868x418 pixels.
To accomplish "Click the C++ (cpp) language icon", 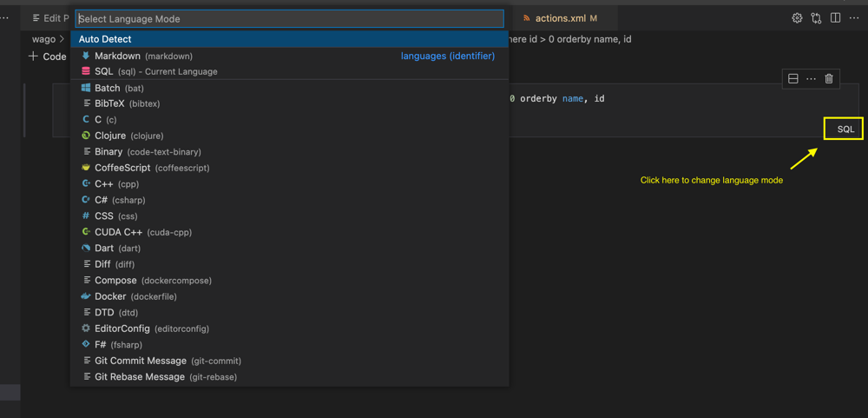I will pos(86,183).
